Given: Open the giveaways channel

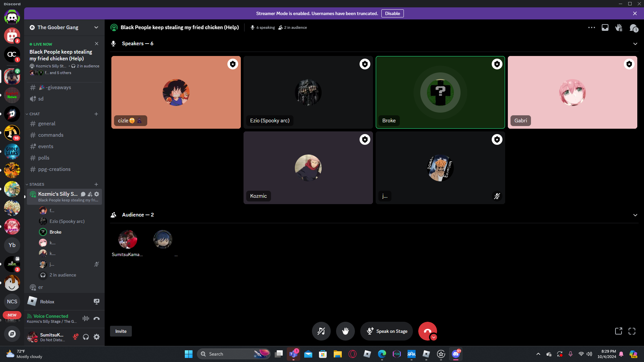Looking at the screenshot, I should (64, 87).
